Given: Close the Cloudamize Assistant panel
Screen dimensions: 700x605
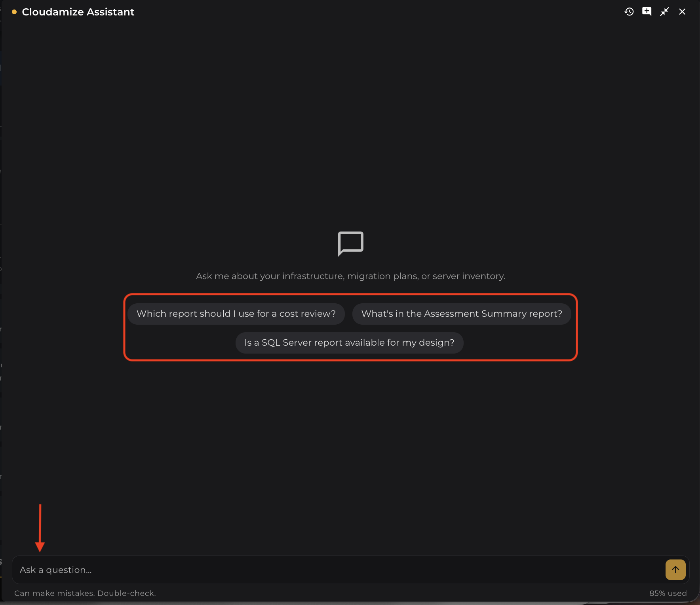Looking at the screenshot, I should tap(682, 12).
